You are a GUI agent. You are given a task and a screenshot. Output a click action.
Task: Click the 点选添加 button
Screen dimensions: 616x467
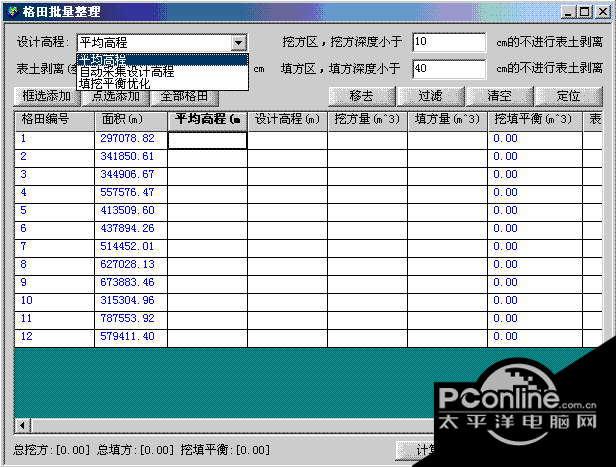116,97
